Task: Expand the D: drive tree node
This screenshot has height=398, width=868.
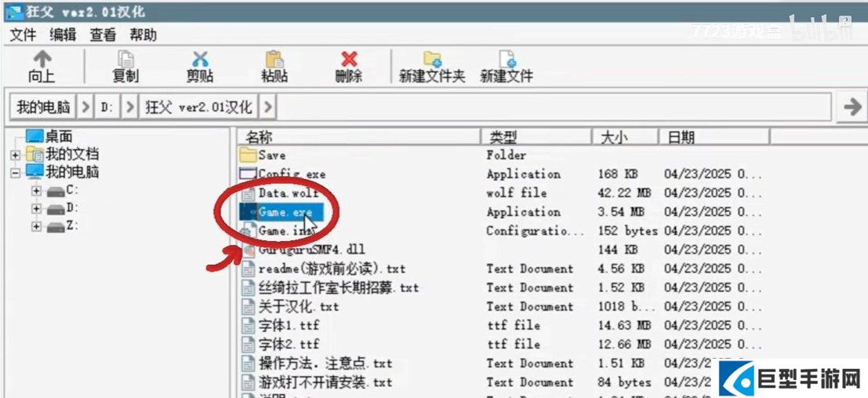Action: (36, 208)
